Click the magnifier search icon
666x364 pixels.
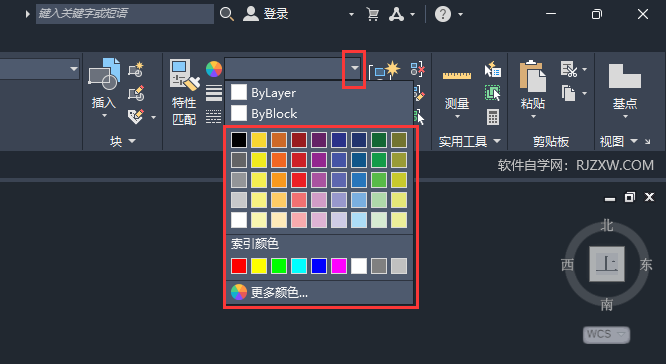point(227,14)
